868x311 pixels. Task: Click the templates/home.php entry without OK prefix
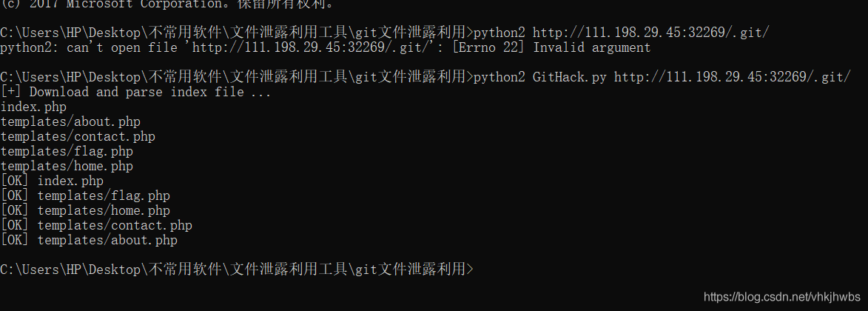pos(67,166)
